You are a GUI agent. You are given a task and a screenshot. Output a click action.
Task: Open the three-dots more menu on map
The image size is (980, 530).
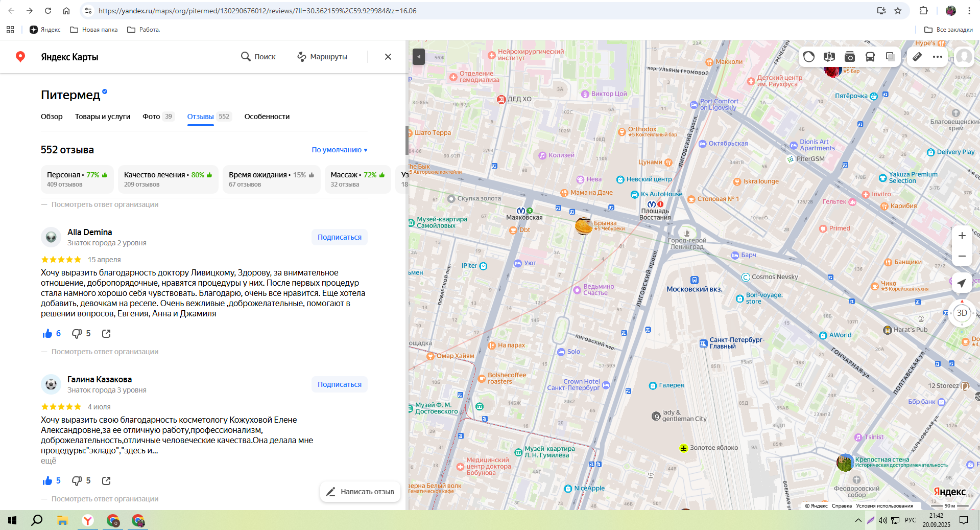pos(938,57)
